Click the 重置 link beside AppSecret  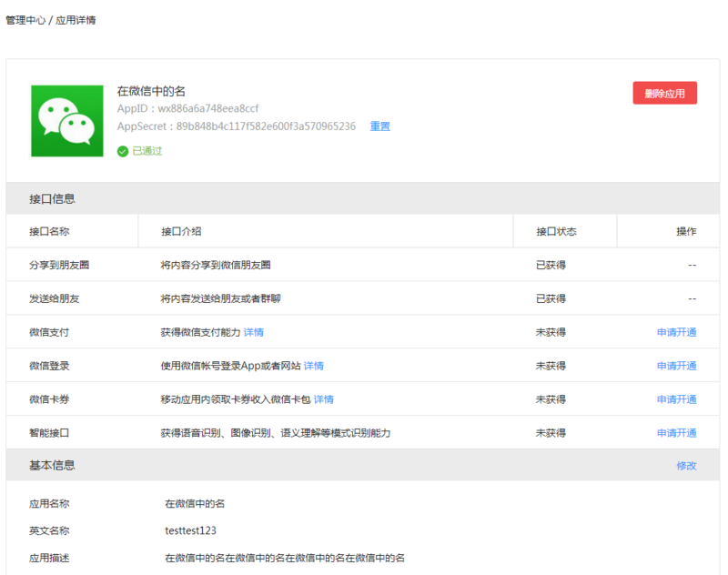pos(379,126)
